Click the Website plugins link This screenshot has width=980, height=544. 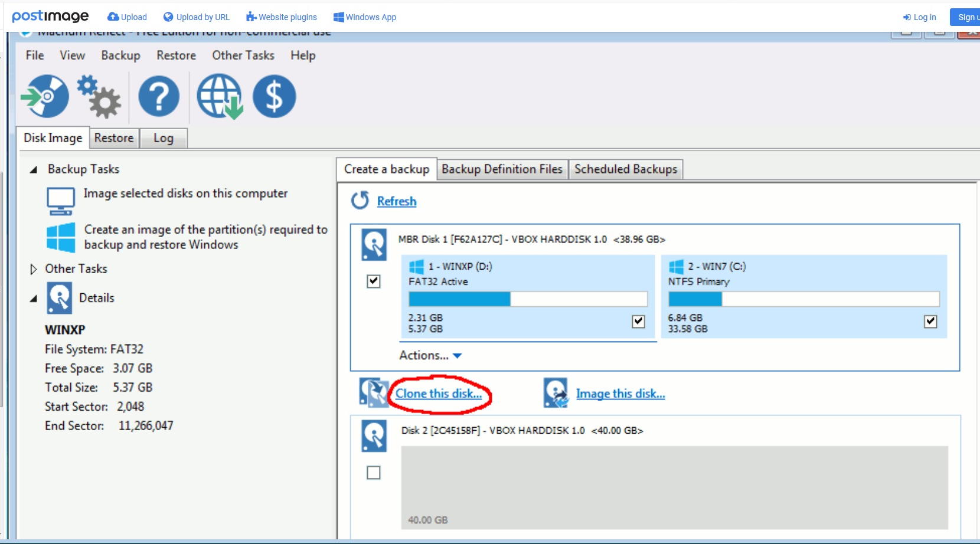click(x=282, y=17)
